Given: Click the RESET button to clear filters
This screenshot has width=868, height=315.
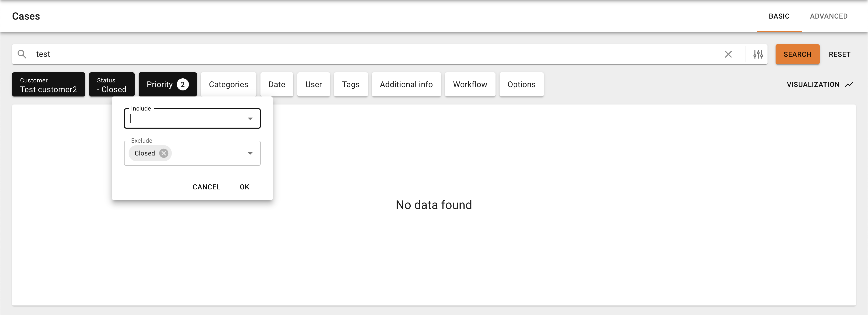Looking at the screenshot, I should [x=839, y=54].
